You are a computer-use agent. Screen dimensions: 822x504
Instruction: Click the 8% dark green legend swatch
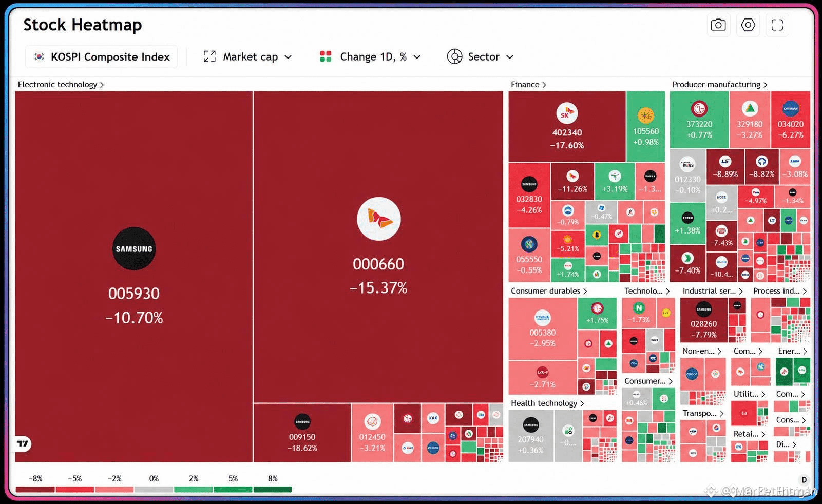click(272, 490)
